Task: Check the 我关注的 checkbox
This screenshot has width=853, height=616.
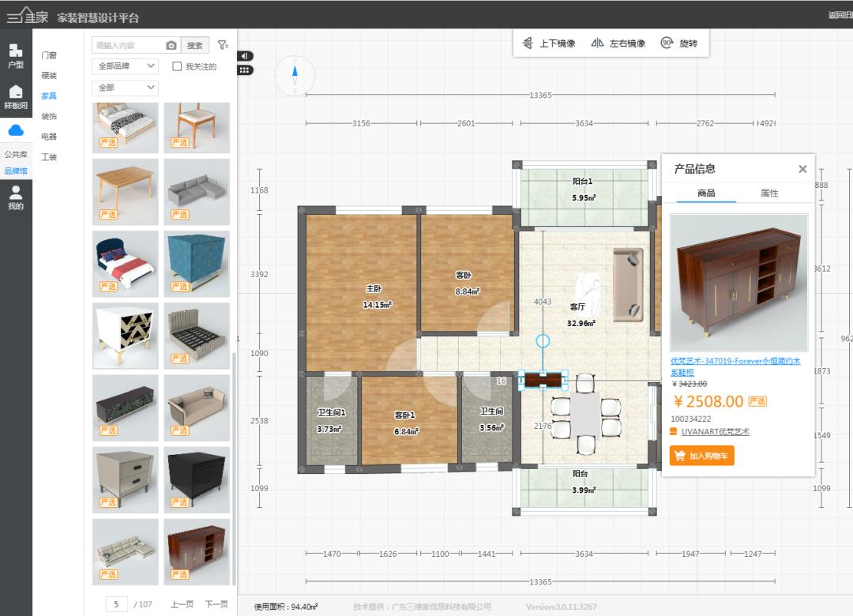Action: (178, 67)
